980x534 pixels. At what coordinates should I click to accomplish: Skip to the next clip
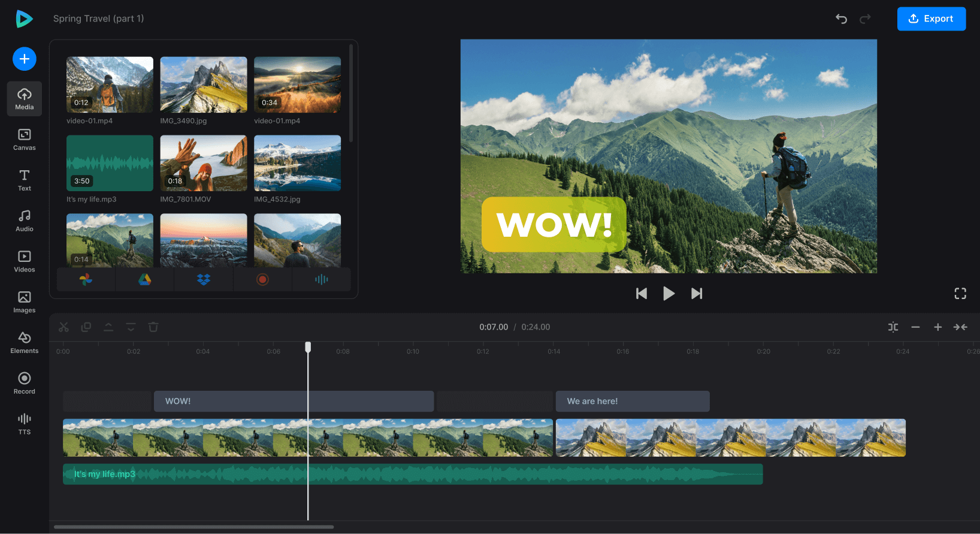697,294
